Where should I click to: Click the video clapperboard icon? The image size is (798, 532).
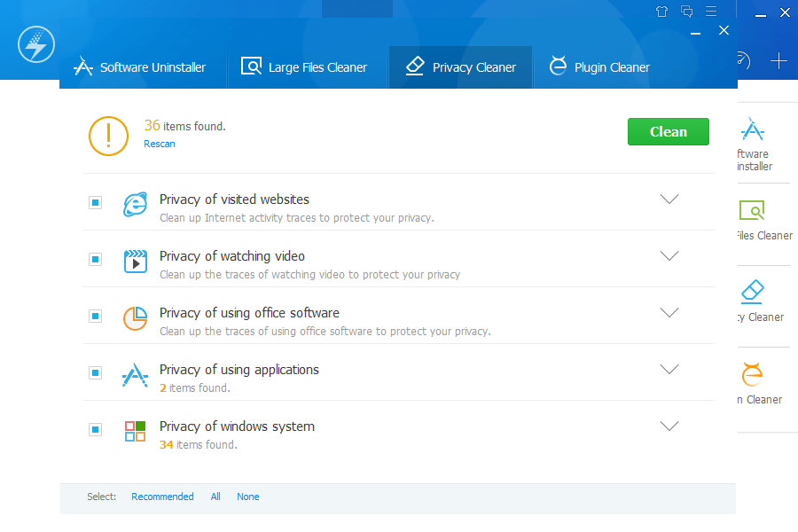[136, 262]
